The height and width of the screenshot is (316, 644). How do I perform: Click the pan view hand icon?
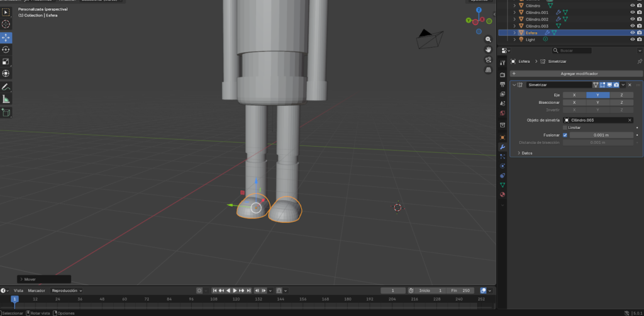pos(488,49)
